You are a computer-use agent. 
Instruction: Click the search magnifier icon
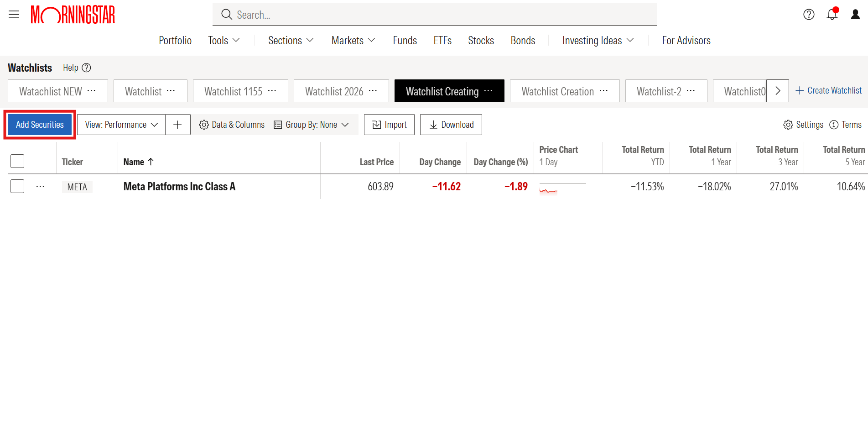[x=227, y=15]
